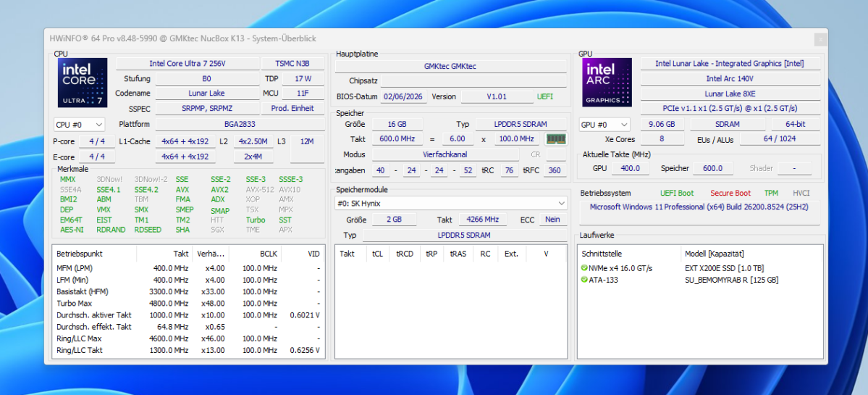The height and width of the screenshot is (395, 868).
Task: Click the Lunar Lake codename field
Action: point(206,93)
